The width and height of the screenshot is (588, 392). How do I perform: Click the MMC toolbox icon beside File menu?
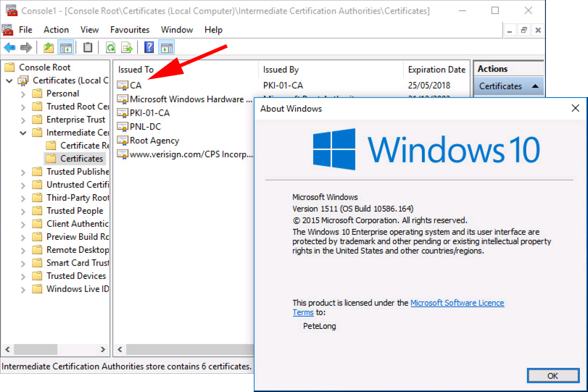[x=7, y=30]
